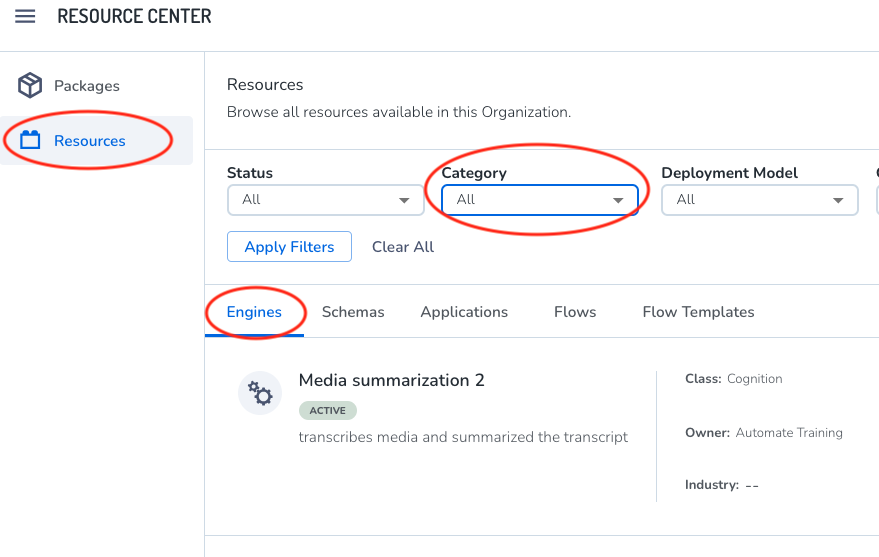Click the Resources icon in sidebar
Screen dimensions: 879x557
tap(30, 141)
